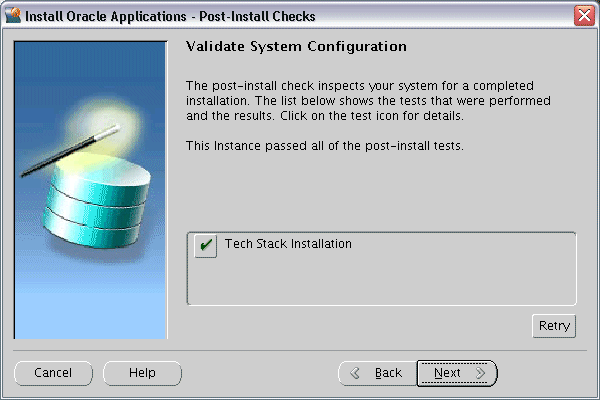Select the 'Tech Stack Installation' label

(288, 244)
